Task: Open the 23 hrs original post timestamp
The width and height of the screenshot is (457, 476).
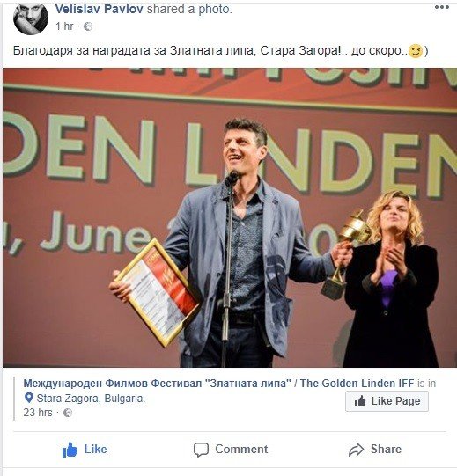Action: tap(38, 413)
